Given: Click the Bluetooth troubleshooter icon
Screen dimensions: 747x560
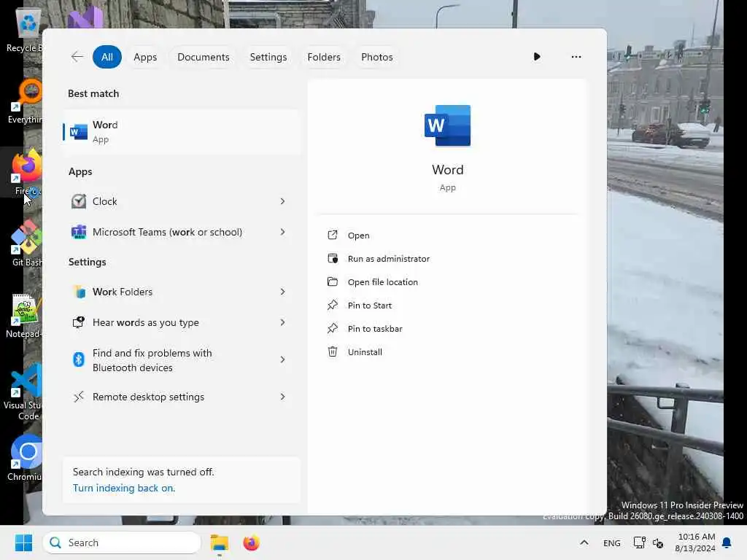Looking at the screenshot, I should [x=79, y=359].
